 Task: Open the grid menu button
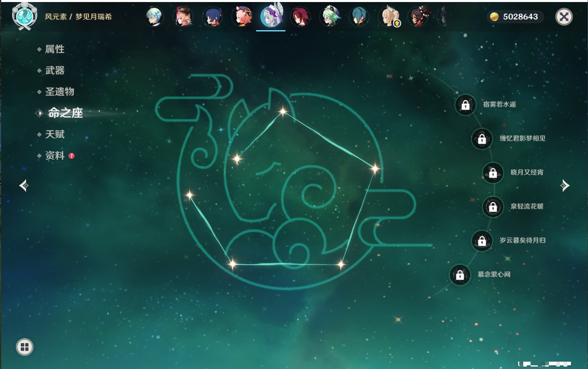click(x=24, y=347)
